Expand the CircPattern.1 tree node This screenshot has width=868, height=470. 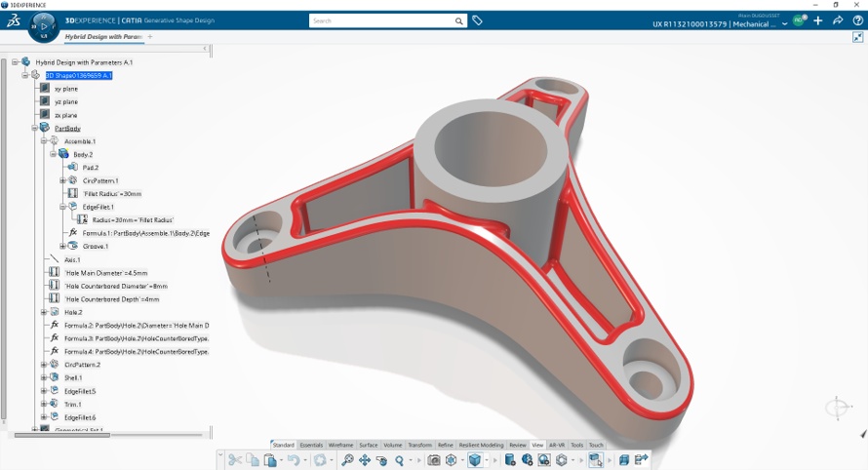coord(62,180)
